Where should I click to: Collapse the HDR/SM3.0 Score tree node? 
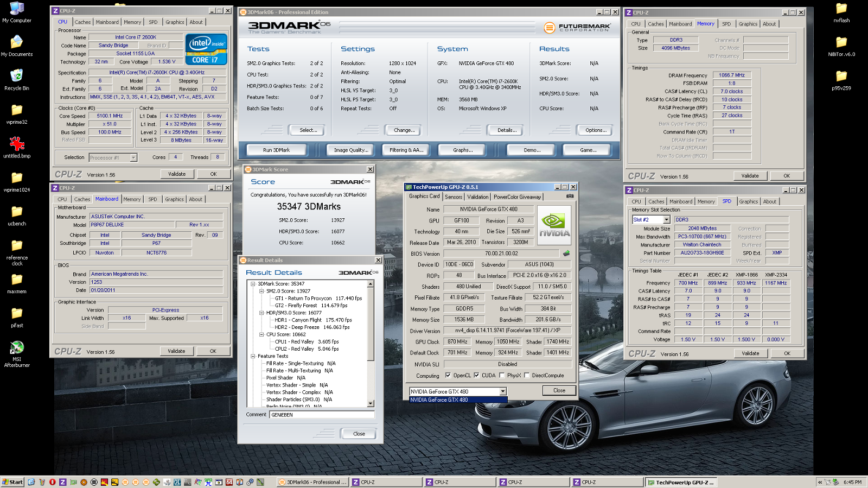261,313
